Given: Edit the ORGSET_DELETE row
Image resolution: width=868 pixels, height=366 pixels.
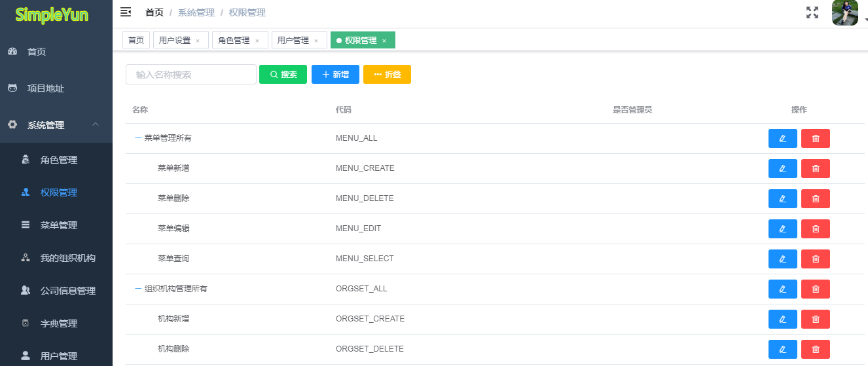Looking at the screenshot, I should [783, 349].
